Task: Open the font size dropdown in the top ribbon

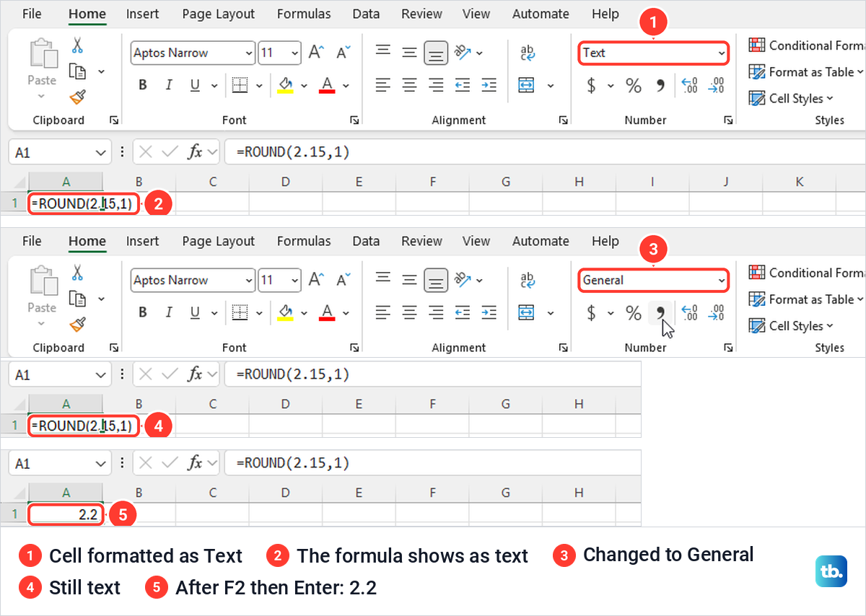Action: pyautogui.click(x=295, y=53)
